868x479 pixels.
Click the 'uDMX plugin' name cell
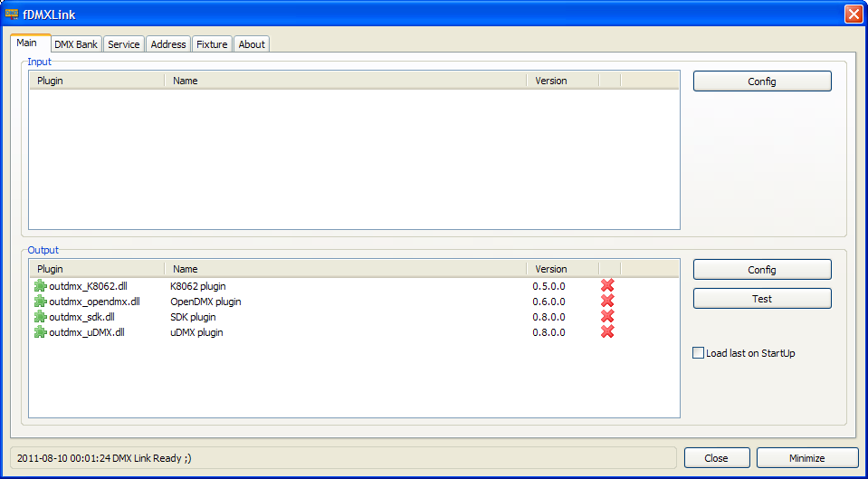click(197, 333)
